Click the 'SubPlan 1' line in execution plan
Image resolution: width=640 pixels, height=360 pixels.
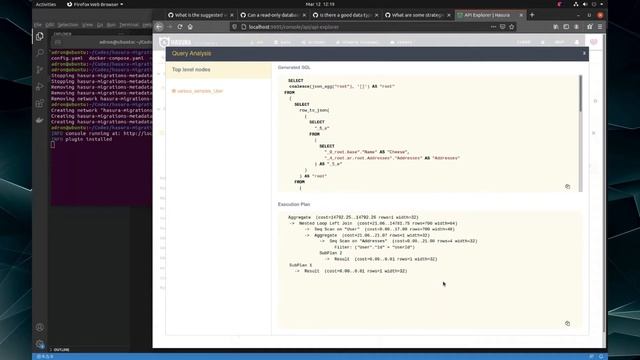tap(301, 265)
